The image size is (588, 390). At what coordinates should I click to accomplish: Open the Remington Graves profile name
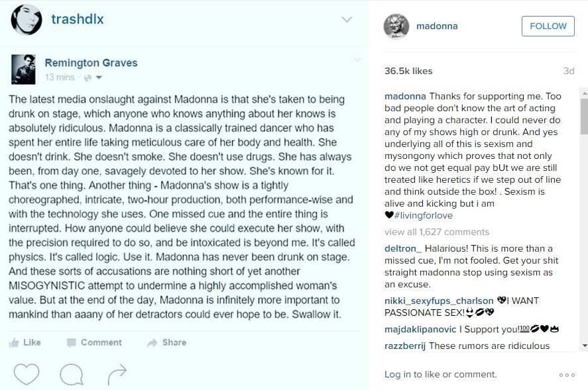point(91,63)
